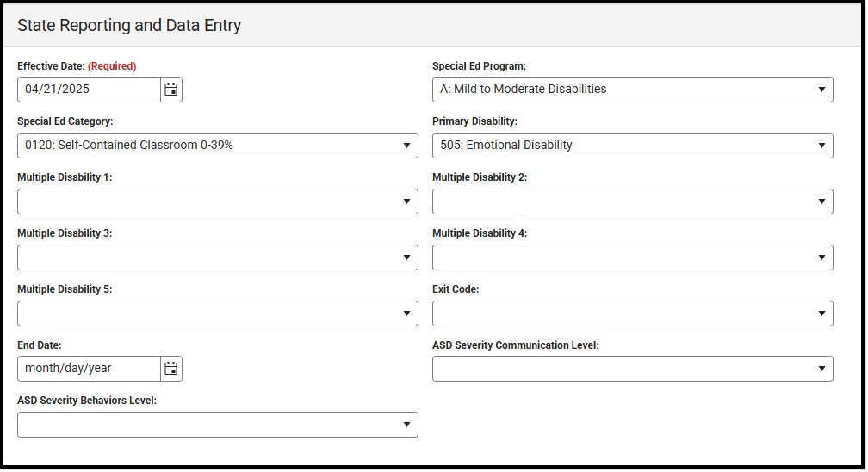Image resolution: width=868 pixels, height=472 pixels.
Task: Click the Special Ed Category dropdown arrow
Action: pyautogui.click(x=407, y=146)
